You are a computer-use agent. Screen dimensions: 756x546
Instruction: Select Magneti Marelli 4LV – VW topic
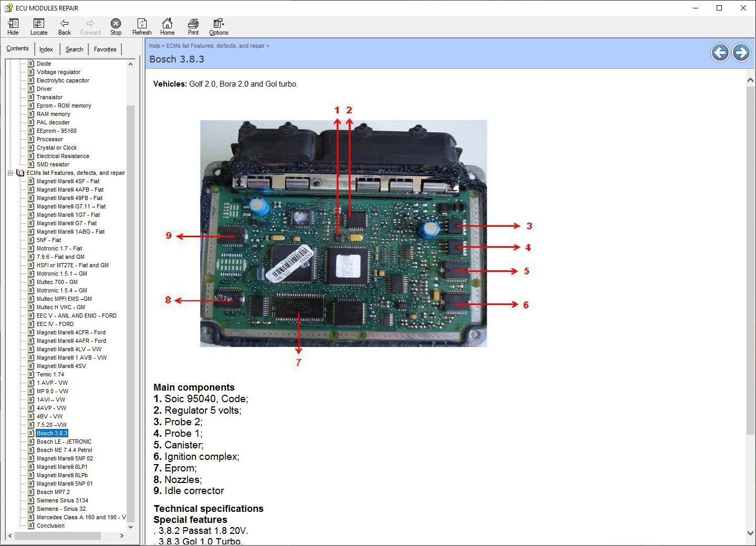click(x=69, y=349)
